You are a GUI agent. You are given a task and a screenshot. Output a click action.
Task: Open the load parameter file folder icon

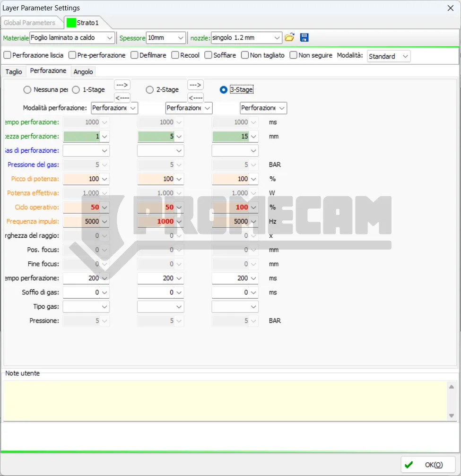tap(289, 38)
